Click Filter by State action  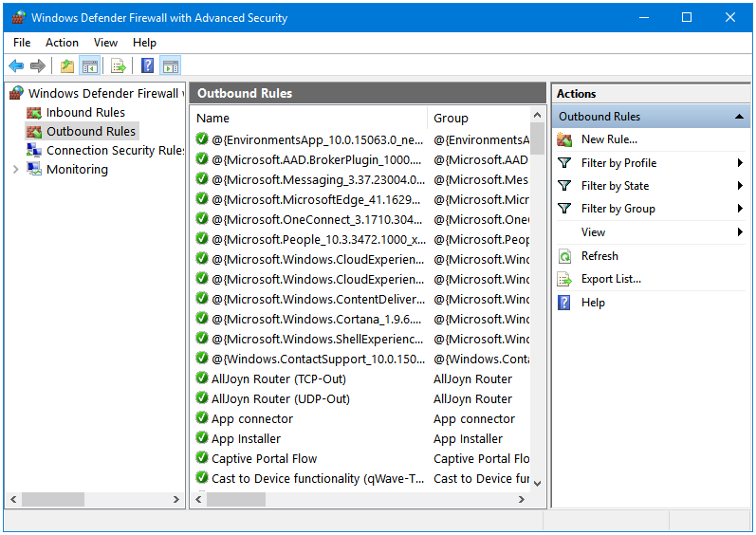[x=615, y=186]
